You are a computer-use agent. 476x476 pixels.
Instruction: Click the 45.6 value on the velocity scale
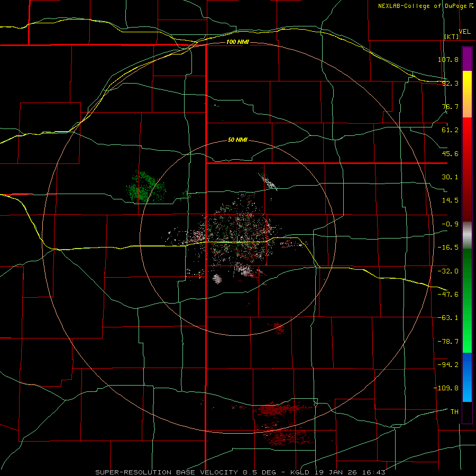coord(450,153)
